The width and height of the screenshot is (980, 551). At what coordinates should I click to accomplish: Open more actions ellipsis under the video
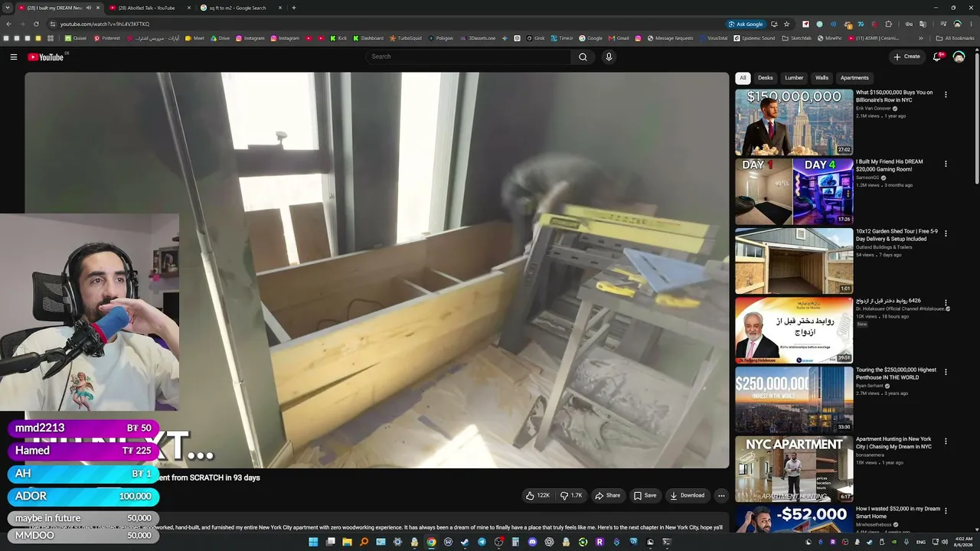pyautogui.click(x=721, y=495)
